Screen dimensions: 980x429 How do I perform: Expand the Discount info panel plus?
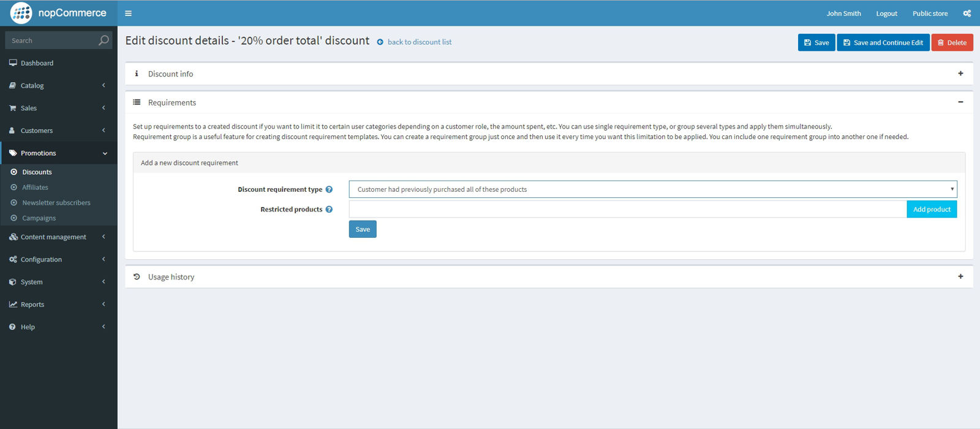pyautogui.click(x=960, y=74)
